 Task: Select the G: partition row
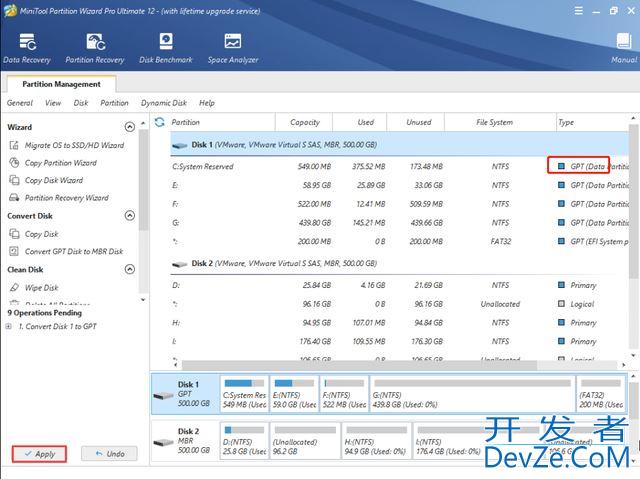click(x=400, y=223)
